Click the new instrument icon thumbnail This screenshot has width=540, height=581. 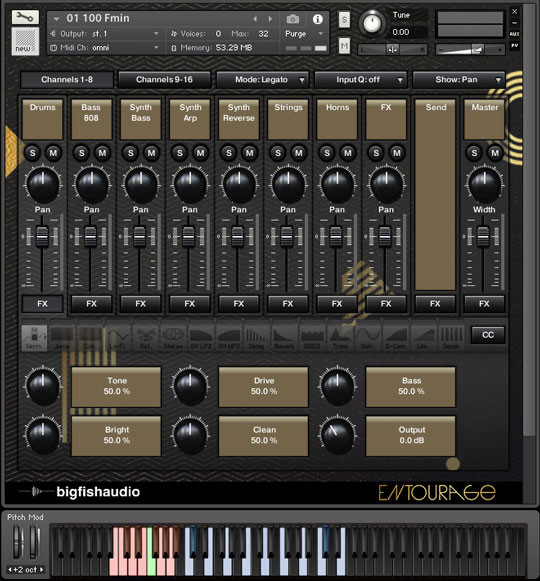(x=25, y=42)
